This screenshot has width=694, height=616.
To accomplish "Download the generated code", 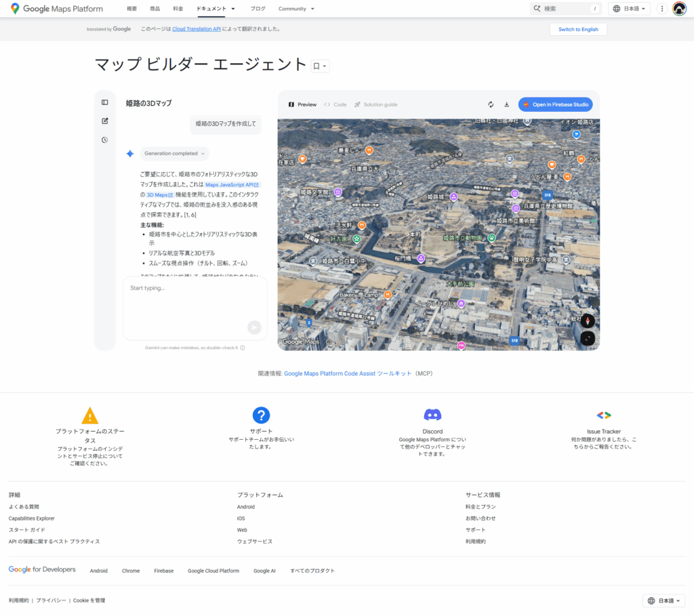I will point(506,104).
